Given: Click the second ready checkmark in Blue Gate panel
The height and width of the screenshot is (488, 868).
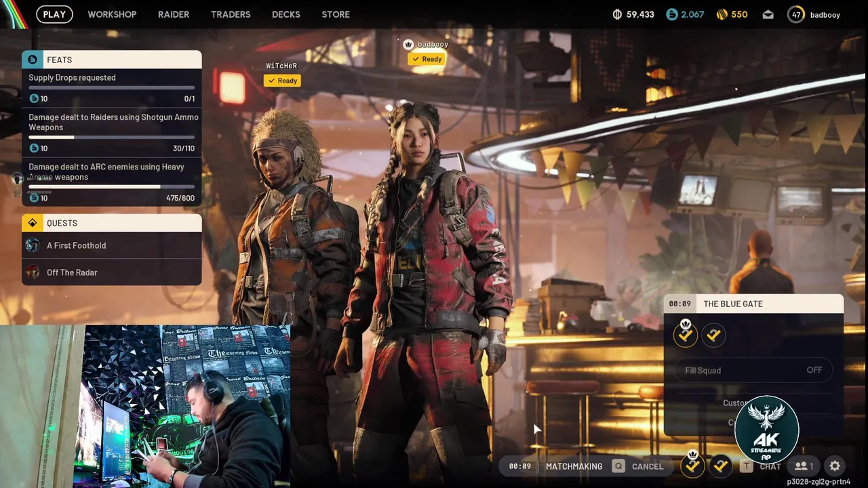Looking at the screenshot, I should pyautogui.click(x=713, y=335).
